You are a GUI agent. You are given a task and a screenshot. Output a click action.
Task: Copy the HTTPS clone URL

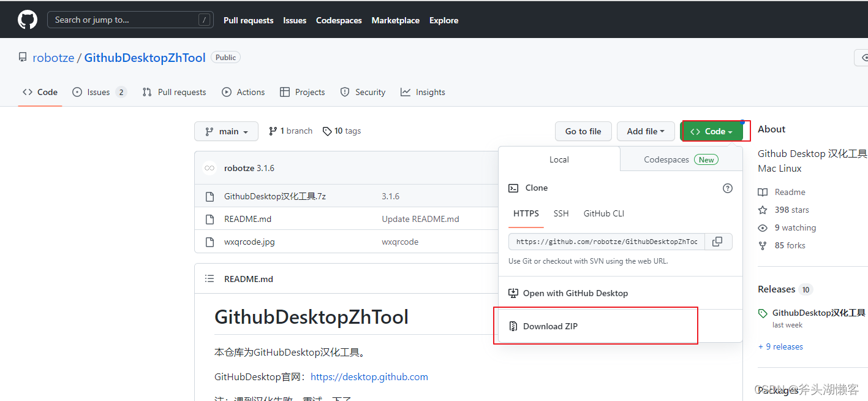tap(718, 241)
